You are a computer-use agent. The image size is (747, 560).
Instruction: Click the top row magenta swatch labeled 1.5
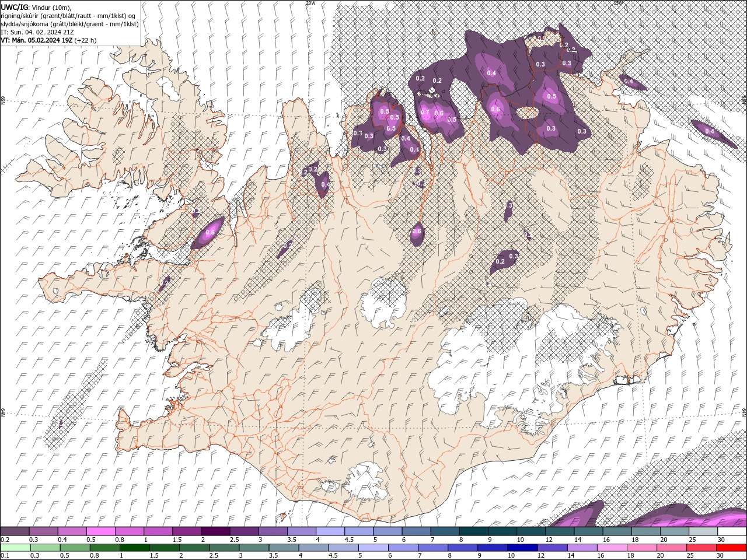(x=187, y=531)
